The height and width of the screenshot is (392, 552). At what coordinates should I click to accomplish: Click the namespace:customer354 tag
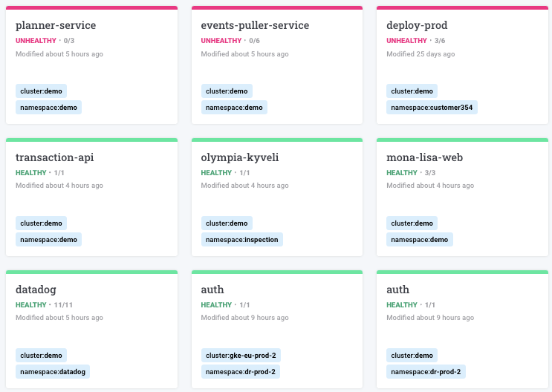pos(432,107)
